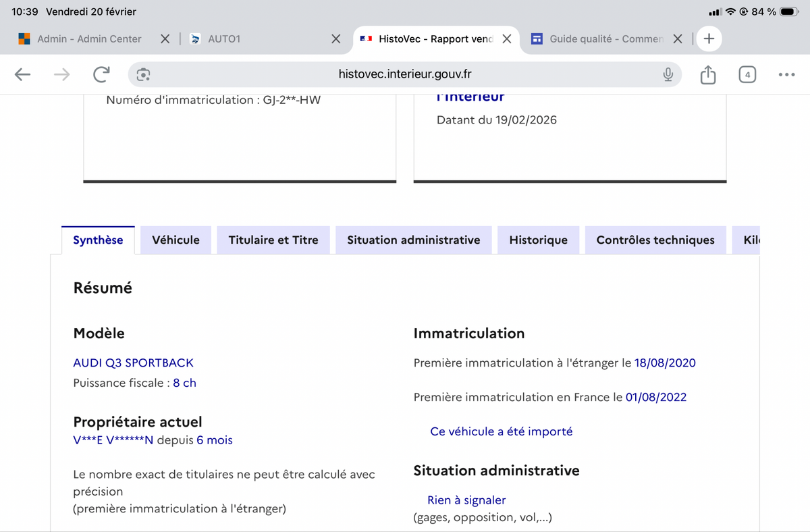Open the Situation administrative tab

click(413, 240)
